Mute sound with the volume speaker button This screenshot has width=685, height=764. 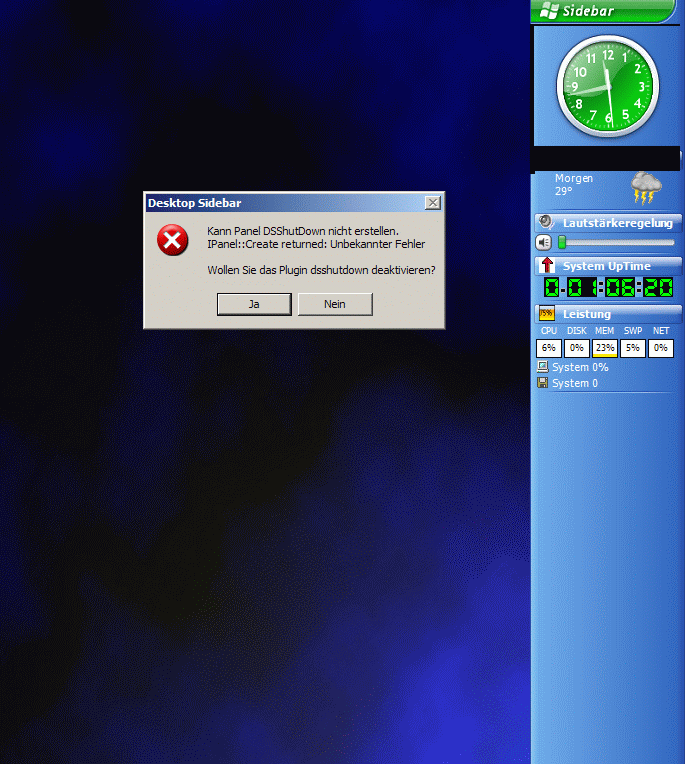(544, 242)
